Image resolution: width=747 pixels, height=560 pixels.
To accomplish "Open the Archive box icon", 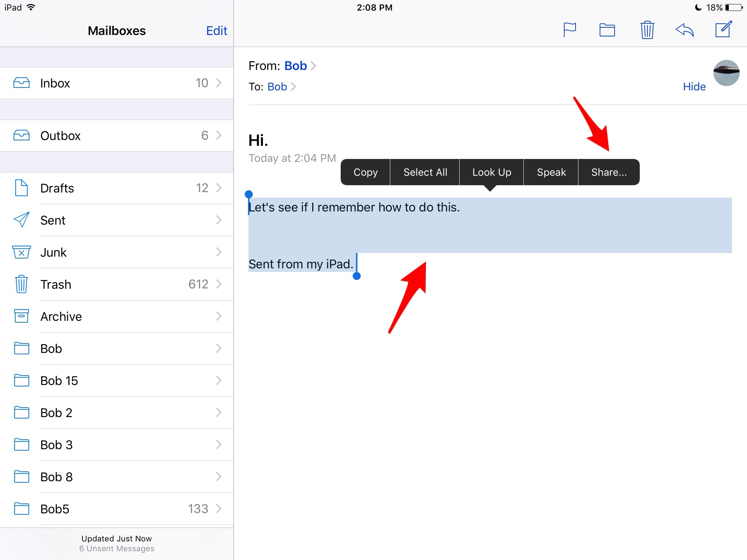I will [x=22, y=316].
